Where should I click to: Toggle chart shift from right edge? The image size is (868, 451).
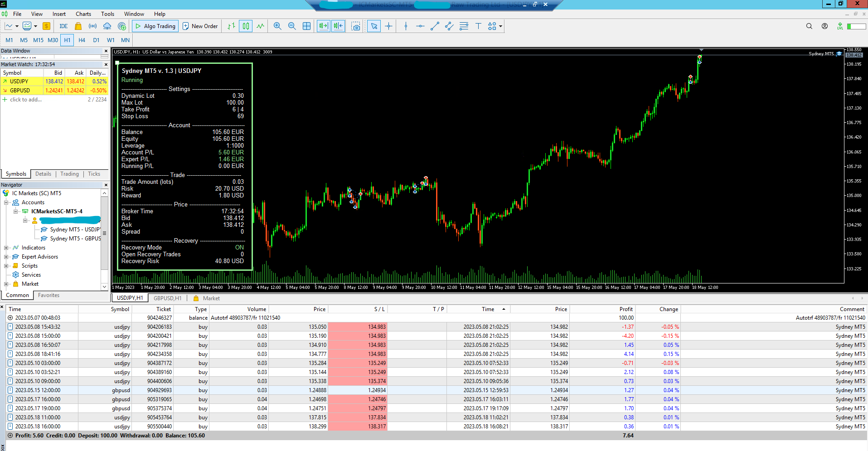tap(338, 26)
